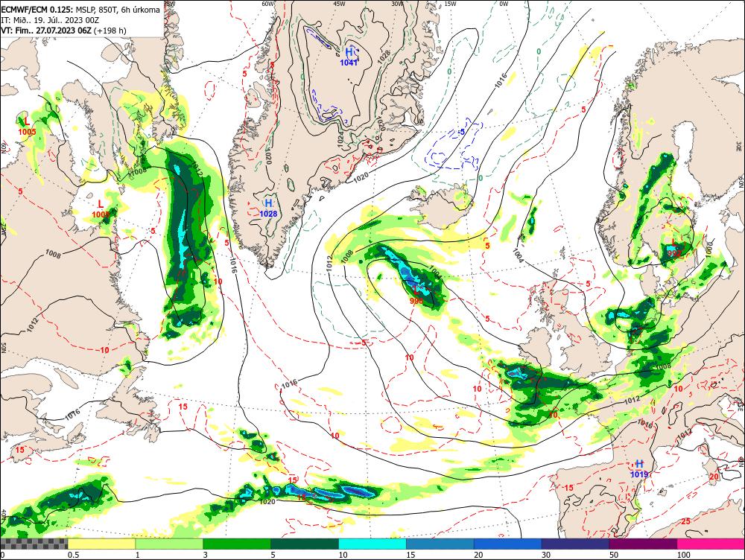This screenshot has width=745, height=560.
Task: Click the blue '-5' temperature contour label
Action: pyautogui.click(x=461, y=132)
